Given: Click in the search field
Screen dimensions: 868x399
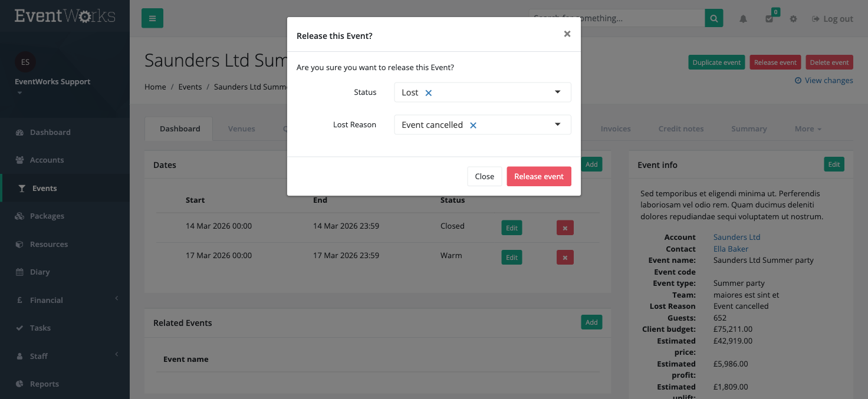Looking at the screenshot, I should click(617, 18).
